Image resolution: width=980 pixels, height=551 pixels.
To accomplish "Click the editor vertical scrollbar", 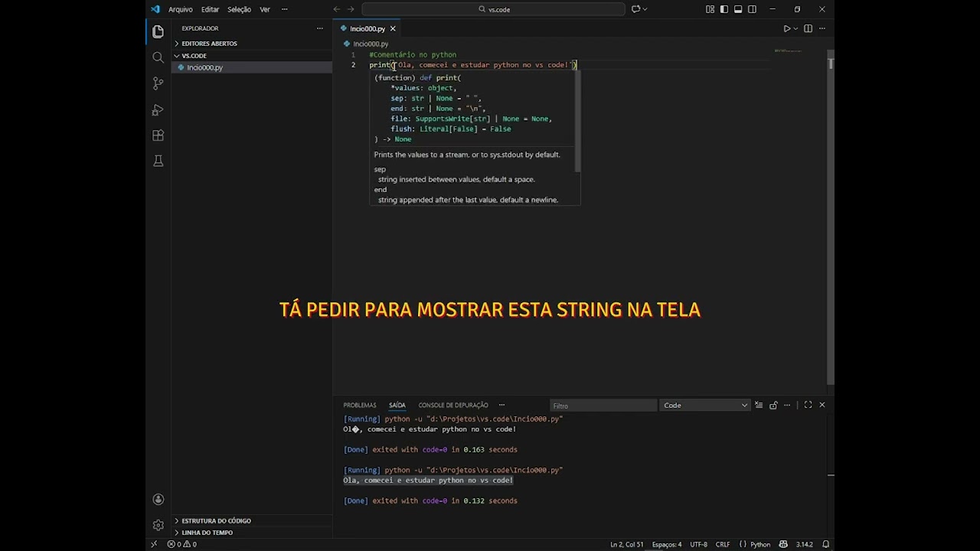I will point(831,217).
